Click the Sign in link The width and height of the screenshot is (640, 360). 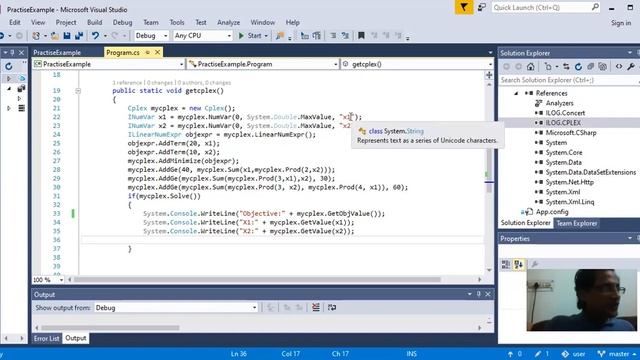coord(621,23)
